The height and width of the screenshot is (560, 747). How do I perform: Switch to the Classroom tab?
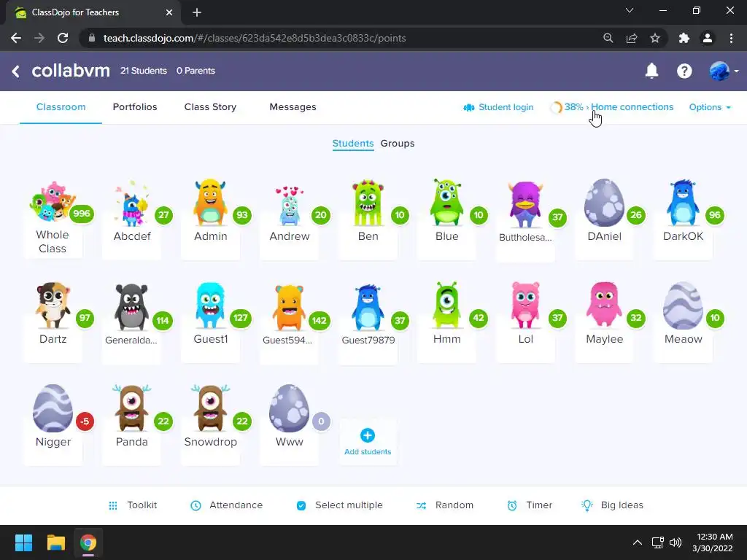tap(61, 107)
